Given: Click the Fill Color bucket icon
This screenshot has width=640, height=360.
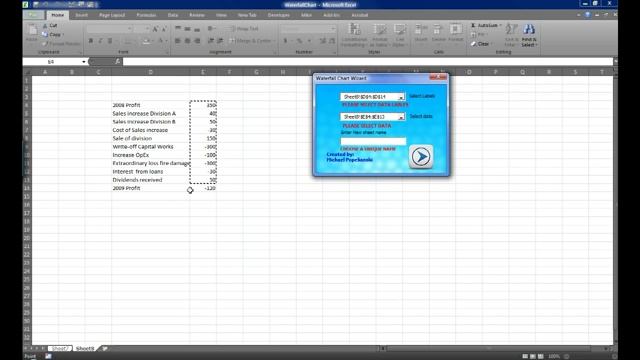Looking at the screenshot, I should 146,41.
